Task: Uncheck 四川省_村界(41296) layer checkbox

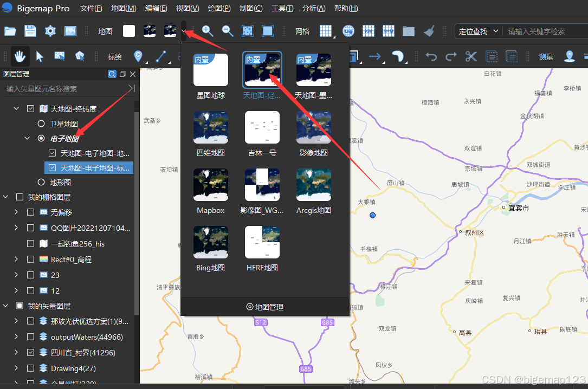Action: click(x=31, y=352)
